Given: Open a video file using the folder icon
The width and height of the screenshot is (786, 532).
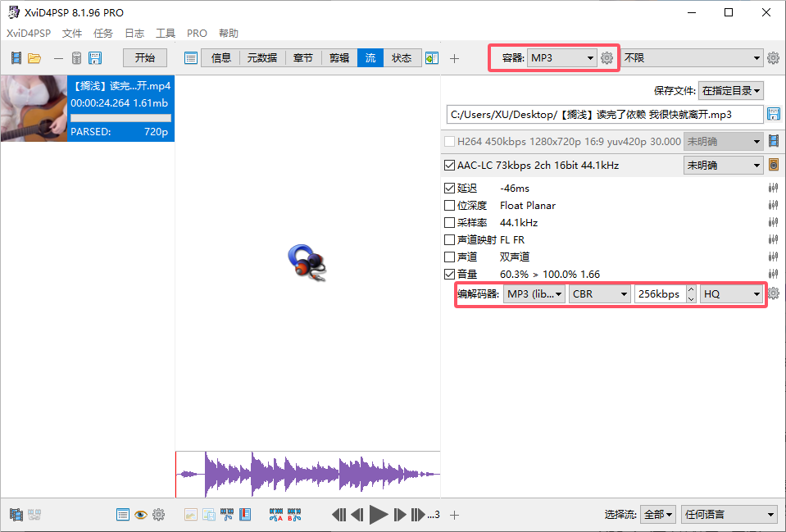Looking at the screenshot, I should tap(35, 57).
